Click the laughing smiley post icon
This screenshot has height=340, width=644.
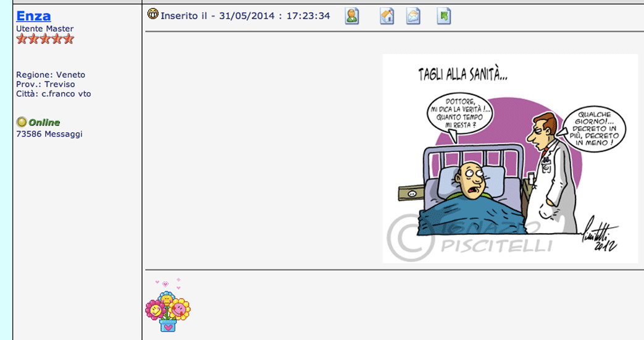(x=153, y=14)
